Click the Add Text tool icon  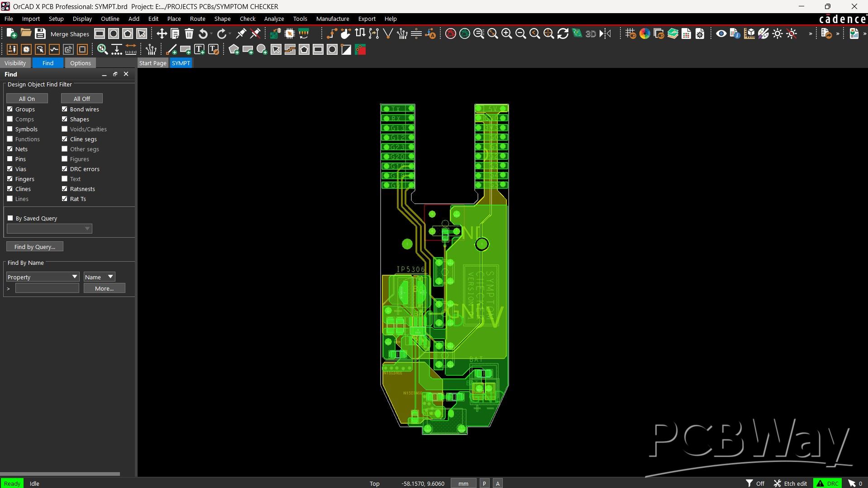pos(199,50)
